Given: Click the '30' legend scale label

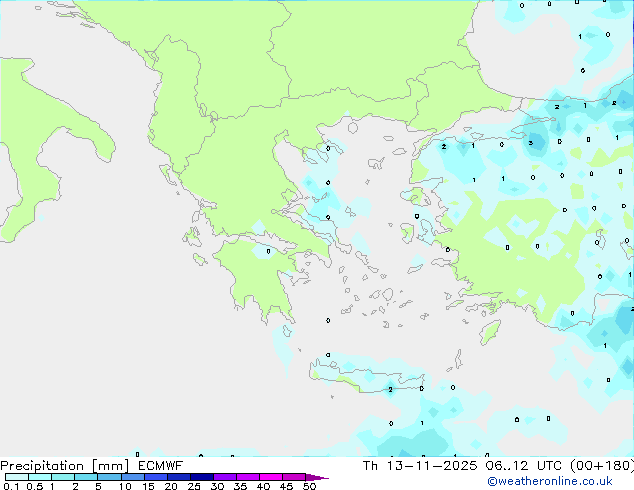Looking at the screenshot, I should 217,486.
